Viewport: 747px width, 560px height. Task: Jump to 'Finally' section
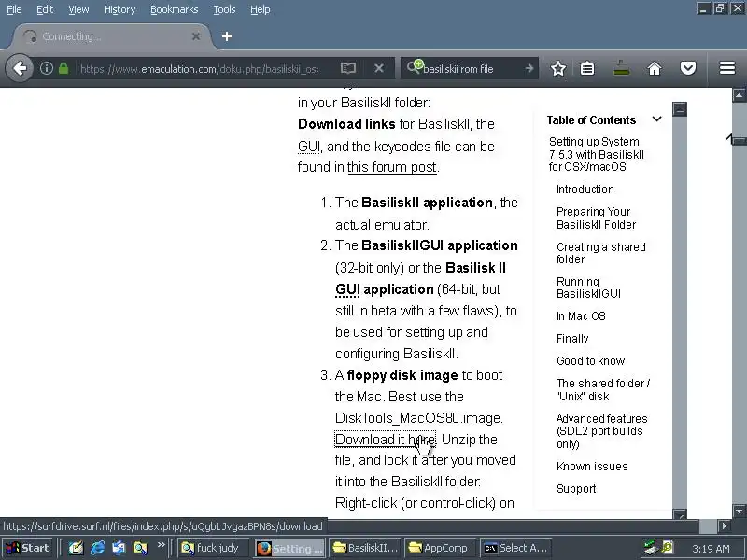(x=572, y=339)
